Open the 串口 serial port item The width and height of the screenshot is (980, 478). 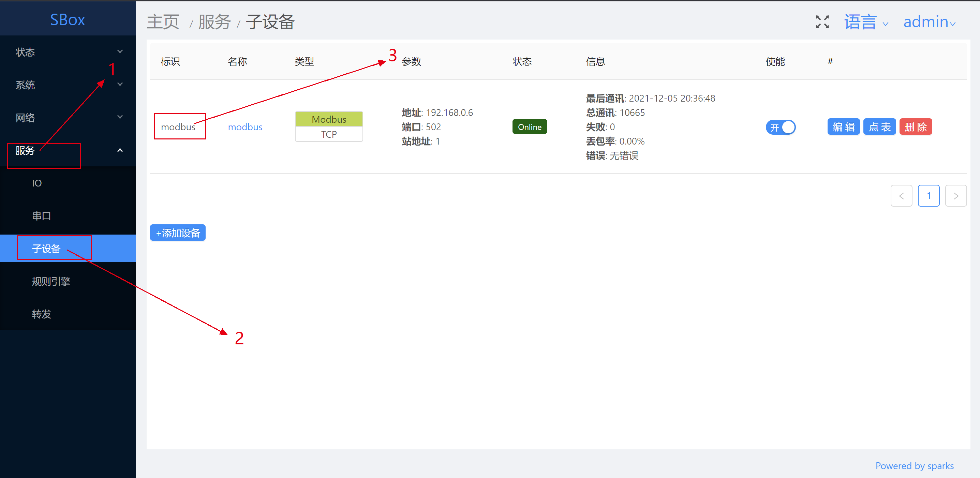click(x=42, y=216)
